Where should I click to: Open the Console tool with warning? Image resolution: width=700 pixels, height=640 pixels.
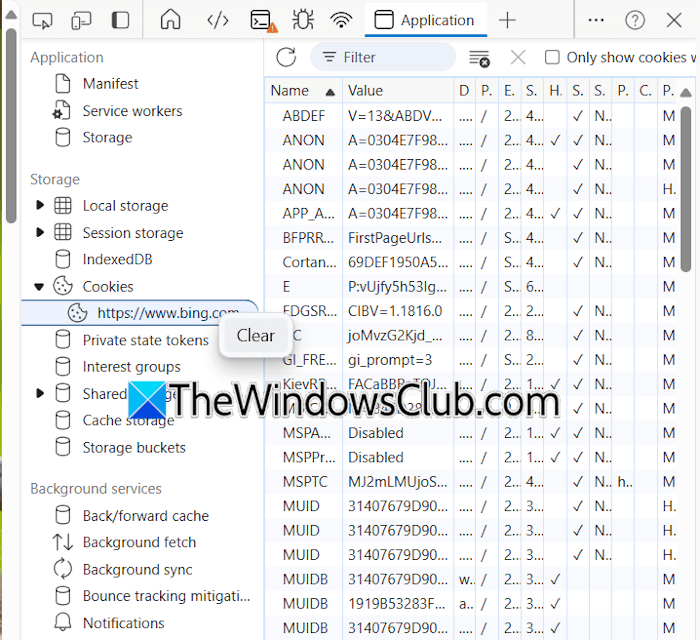coord(263,21)
